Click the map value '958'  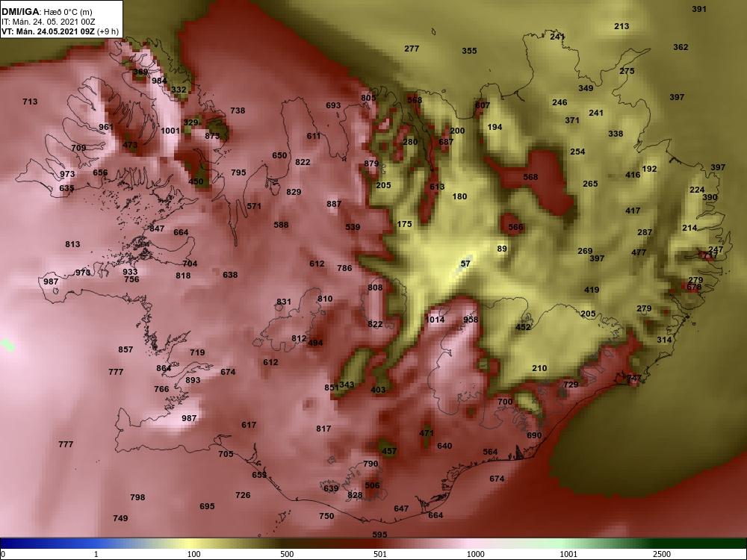click(471, 319)
